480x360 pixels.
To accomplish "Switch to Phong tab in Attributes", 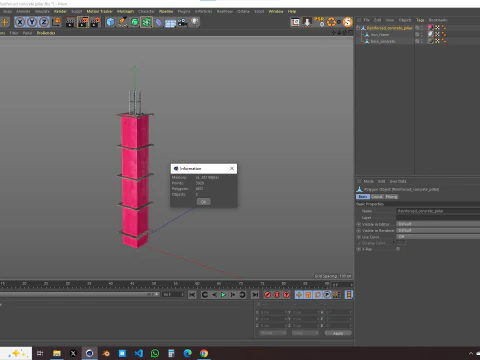I will pos(391,197).
